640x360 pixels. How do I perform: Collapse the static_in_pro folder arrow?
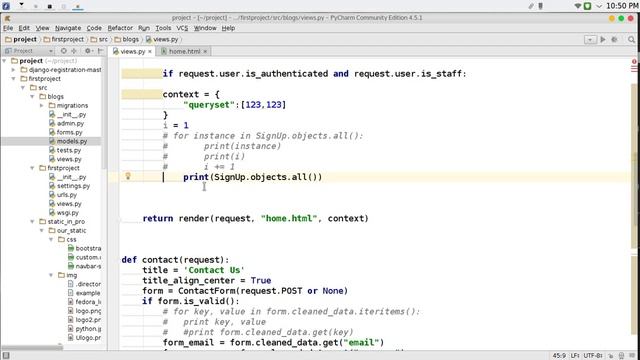33,222
